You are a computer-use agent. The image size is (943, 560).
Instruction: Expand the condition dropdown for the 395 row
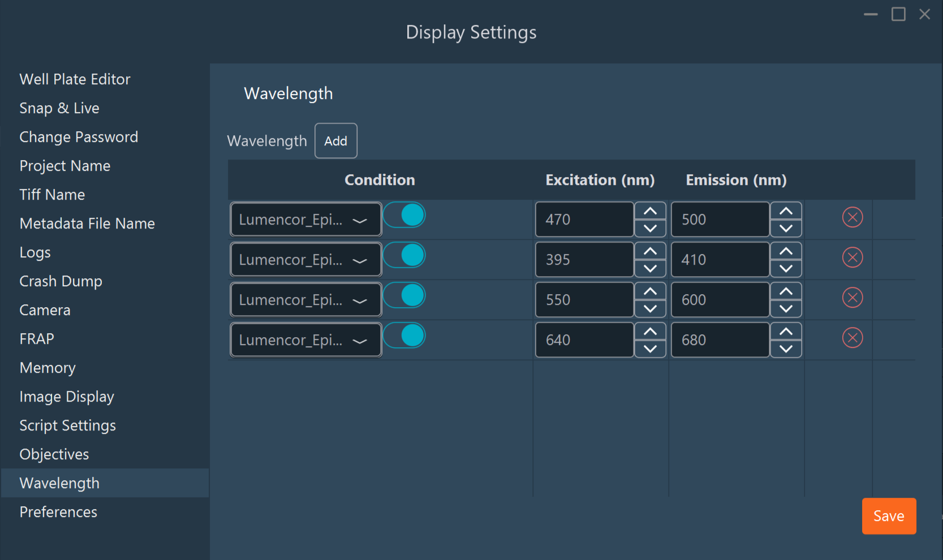305,260
